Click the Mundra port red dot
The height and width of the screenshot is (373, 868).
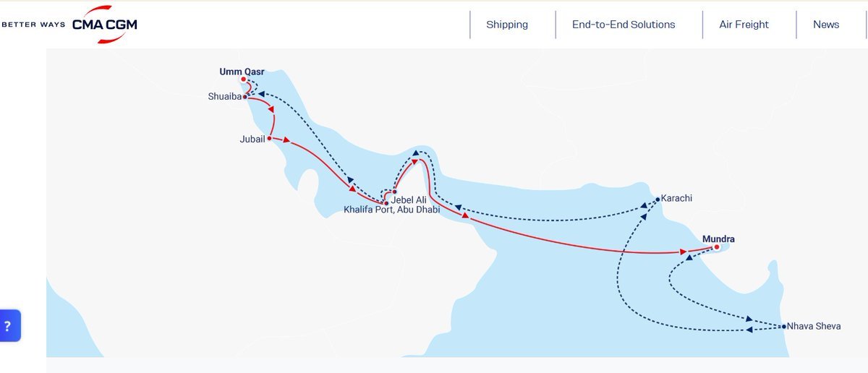(716, 247)
